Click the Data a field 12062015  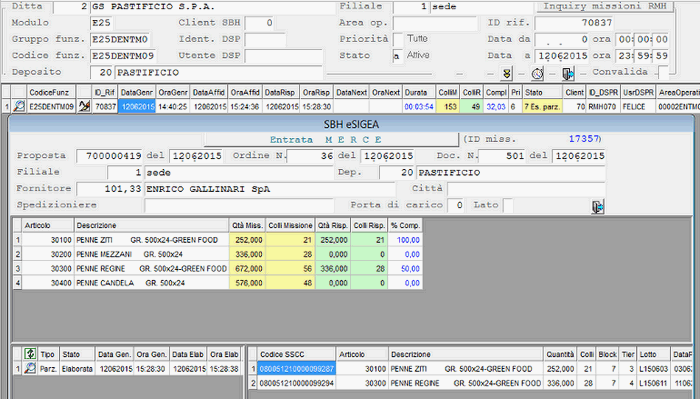[x=562, y=56]
